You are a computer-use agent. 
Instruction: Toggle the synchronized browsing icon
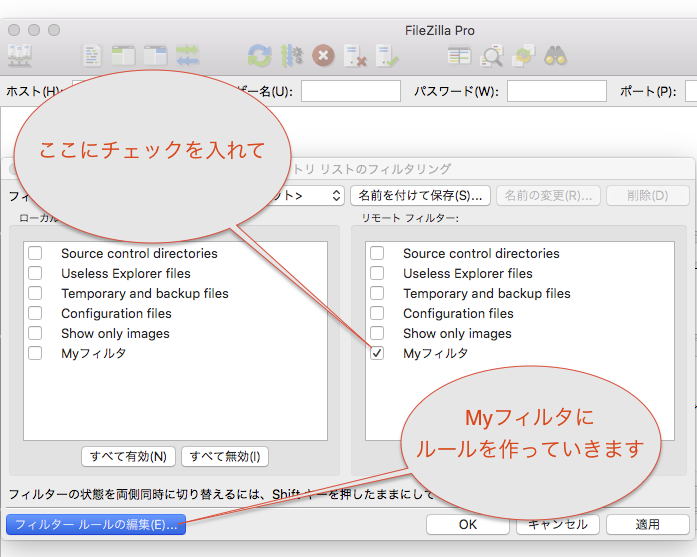coord(523,56)
